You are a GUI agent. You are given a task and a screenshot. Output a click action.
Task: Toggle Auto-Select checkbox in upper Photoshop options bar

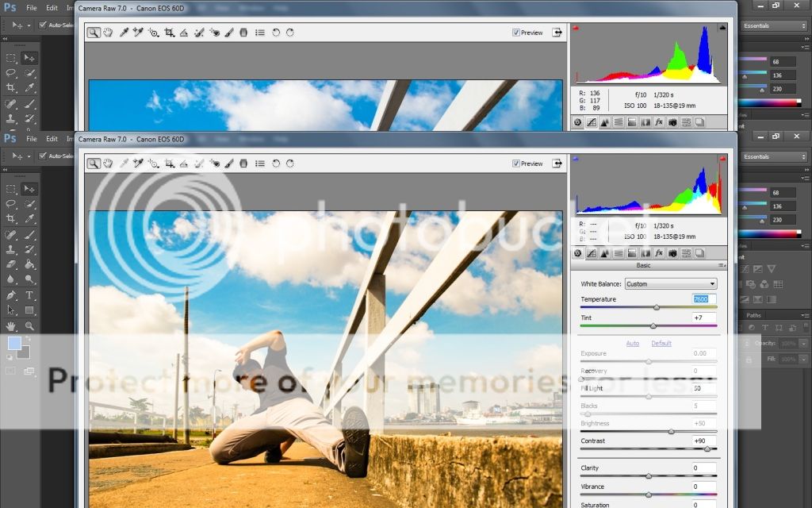(43, 25)
